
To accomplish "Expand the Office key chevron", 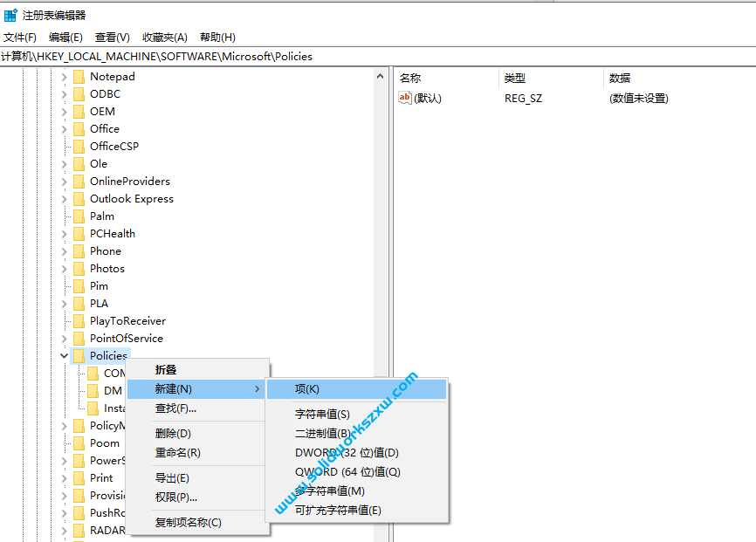I will pos(63,128).
